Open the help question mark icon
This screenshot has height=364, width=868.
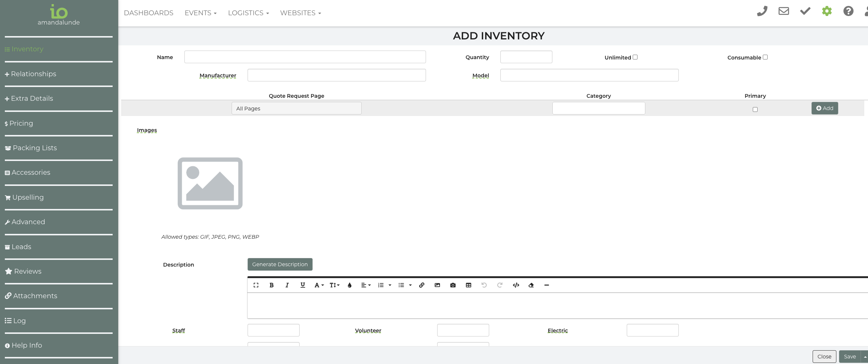[848, 12]
